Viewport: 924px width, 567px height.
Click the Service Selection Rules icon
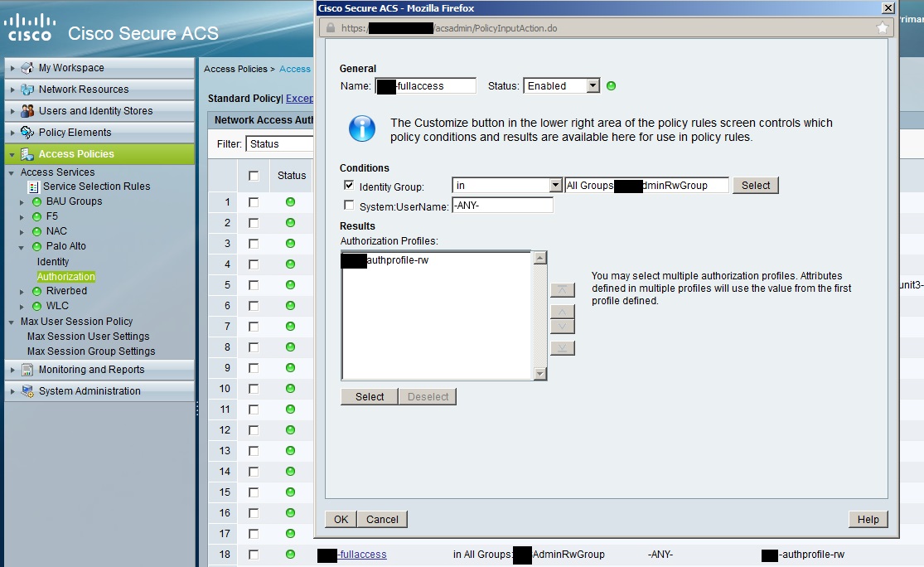pos(34,187)
